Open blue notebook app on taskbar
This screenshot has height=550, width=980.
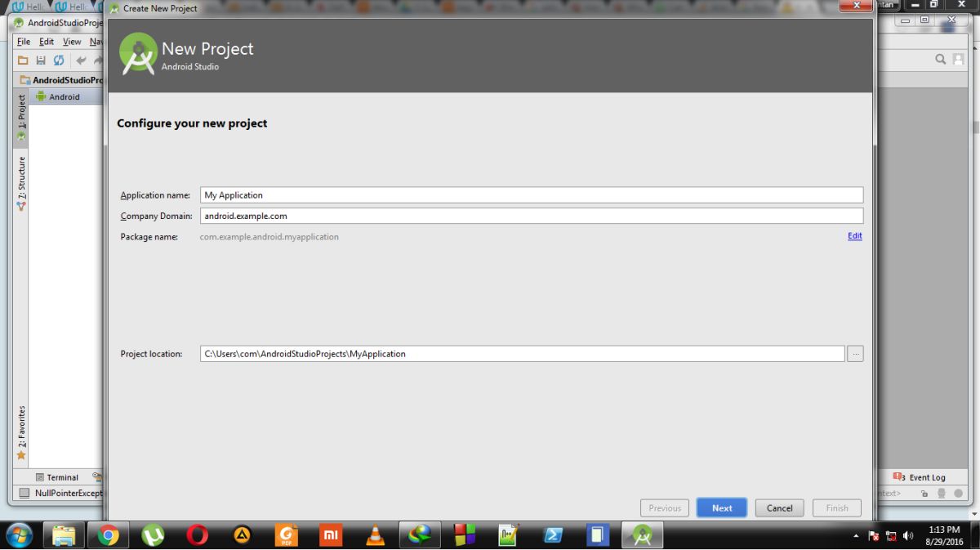(598, 535)
